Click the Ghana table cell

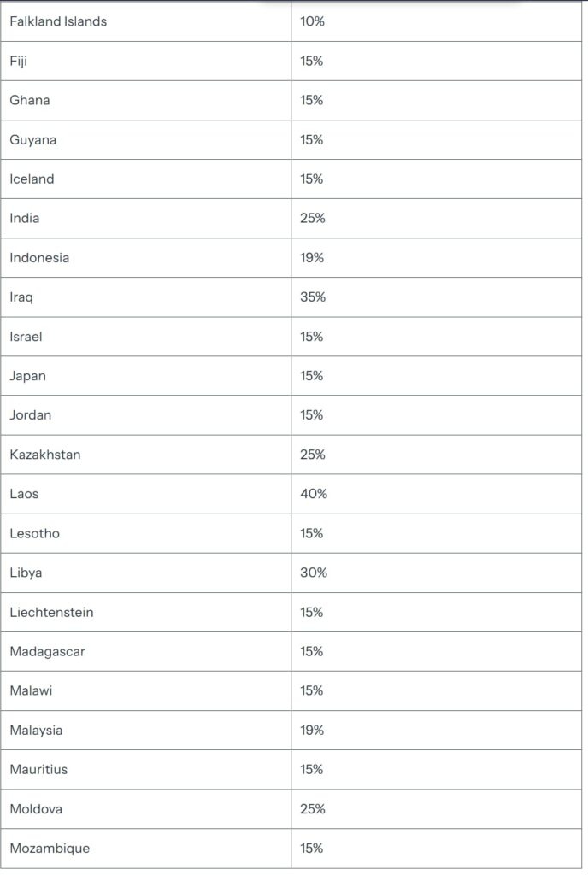(30, 100)
